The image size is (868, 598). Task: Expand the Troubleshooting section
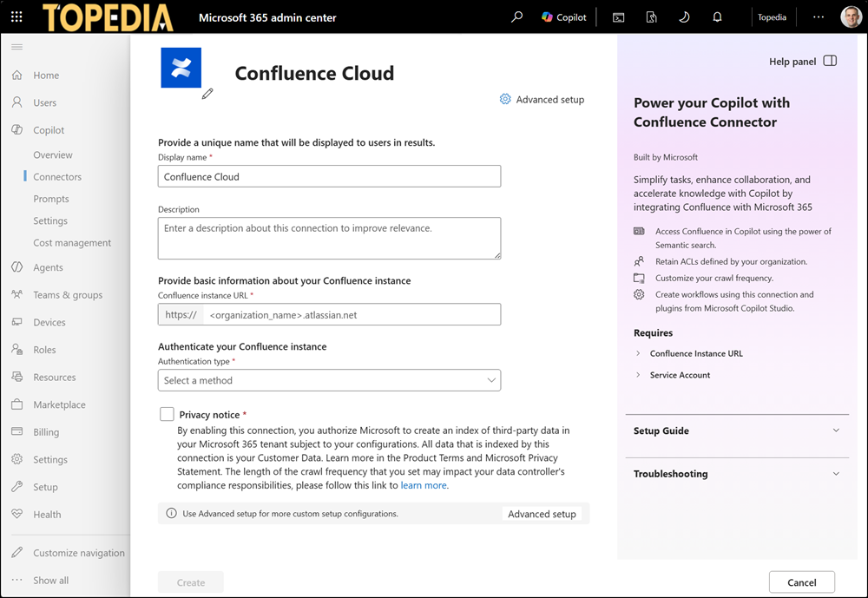point(737,474)
